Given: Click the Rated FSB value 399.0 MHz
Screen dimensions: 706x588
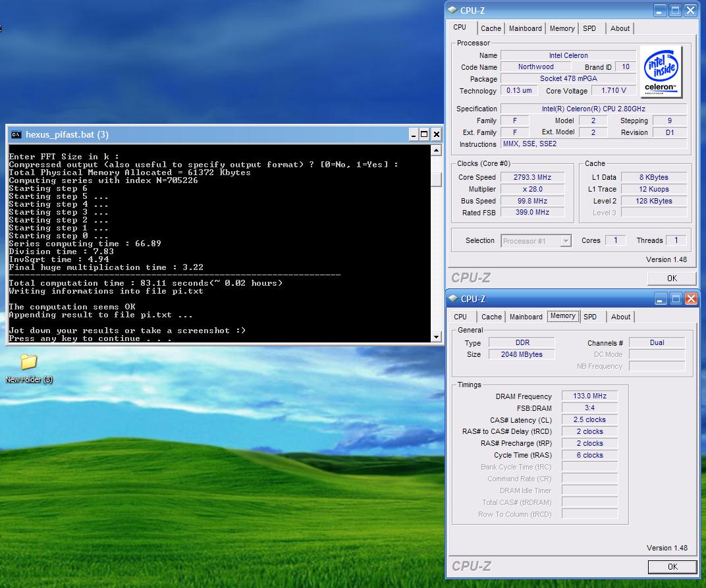Looking at the screenshot, I should pos(532,212).
